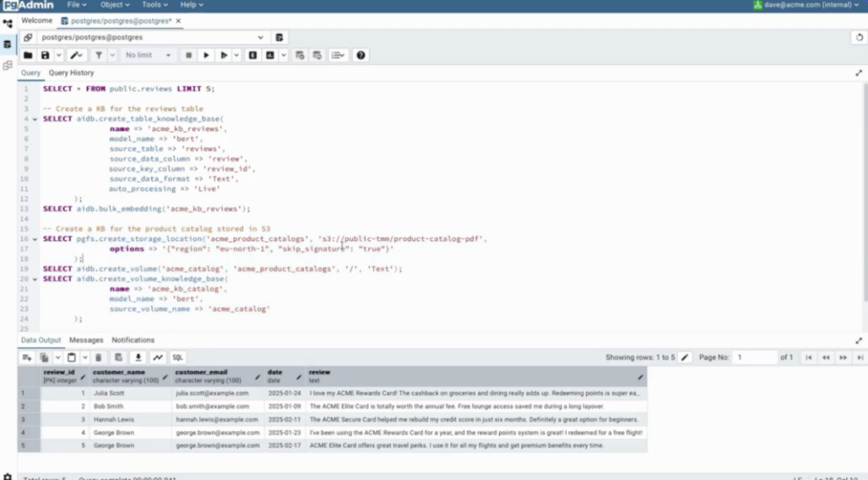Click the Rollback transaction icon
Screen dimensions: 868x480
point(317,55)
